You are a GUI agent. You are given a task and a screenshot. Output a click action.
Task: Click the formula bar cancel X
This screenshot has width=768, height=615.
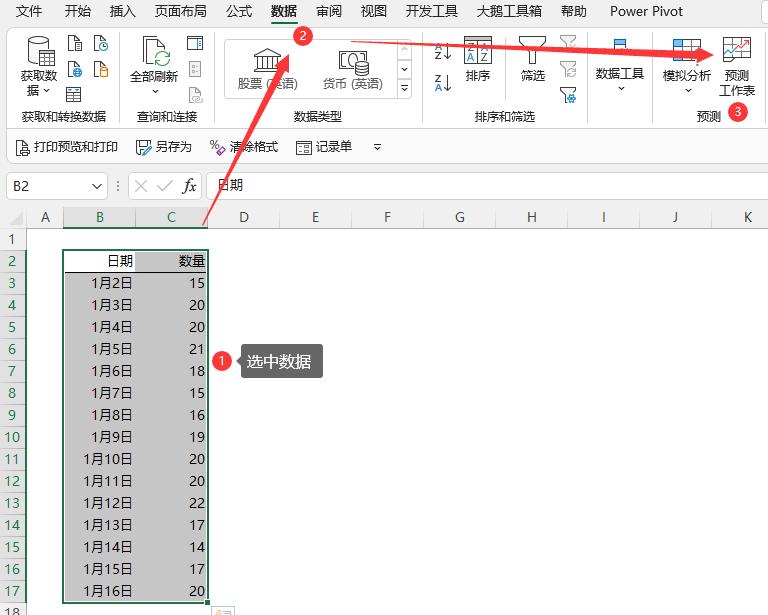point(141,186)
